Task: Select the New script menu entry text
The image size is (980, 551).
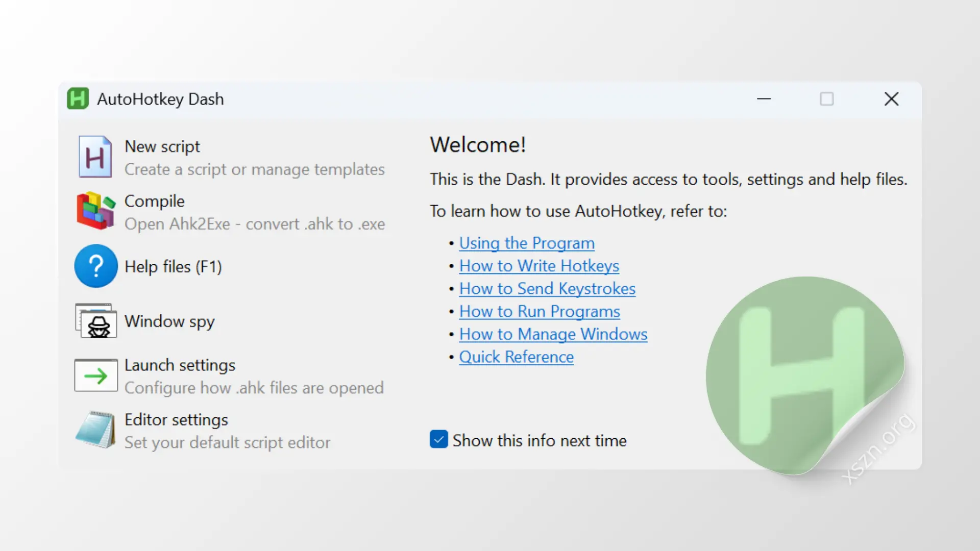Action: [x=162, y=146]
